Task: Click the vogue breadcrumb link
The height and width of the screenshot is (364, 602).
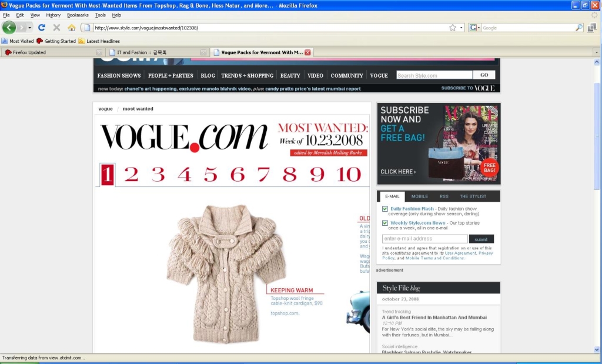Action: [106, 109]
